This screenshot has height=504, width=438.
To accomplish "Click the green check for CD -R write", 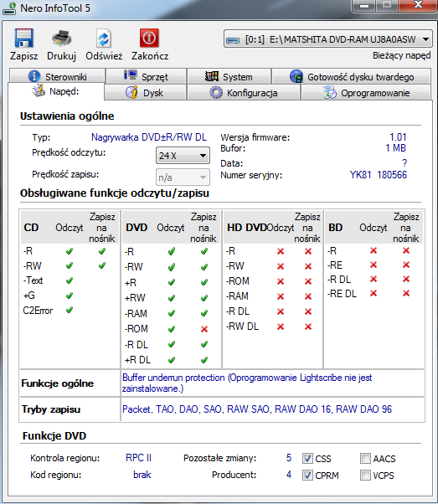I will click(x=102, y=251).
